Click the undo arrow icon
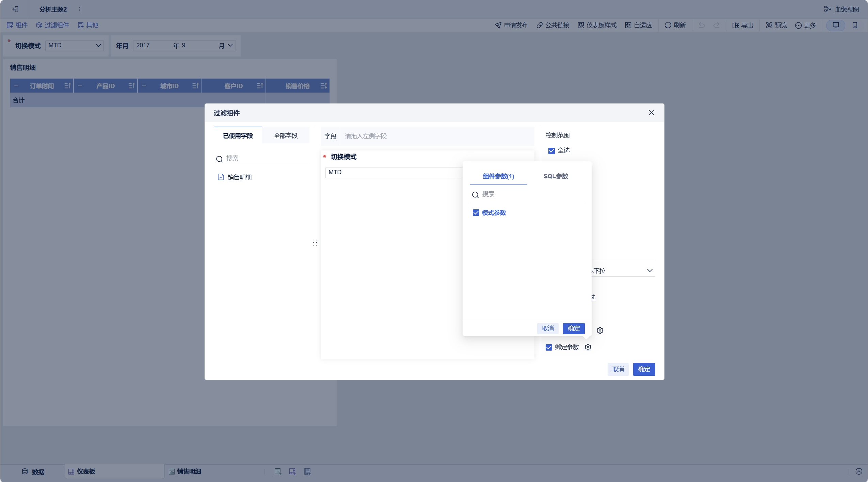868x482 pixels. pos(702,25)
